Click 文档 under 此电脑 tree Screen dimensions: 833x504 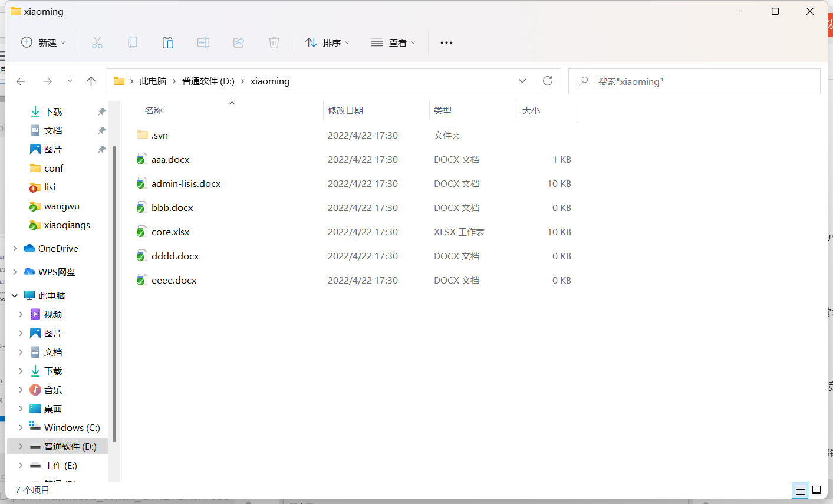[46, 352]
